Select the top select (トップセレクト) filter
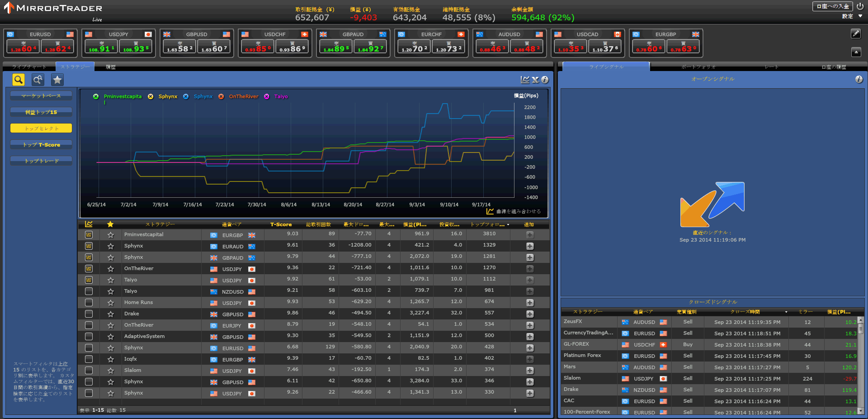This screenshot has height=419, width=868. (41, 129)
